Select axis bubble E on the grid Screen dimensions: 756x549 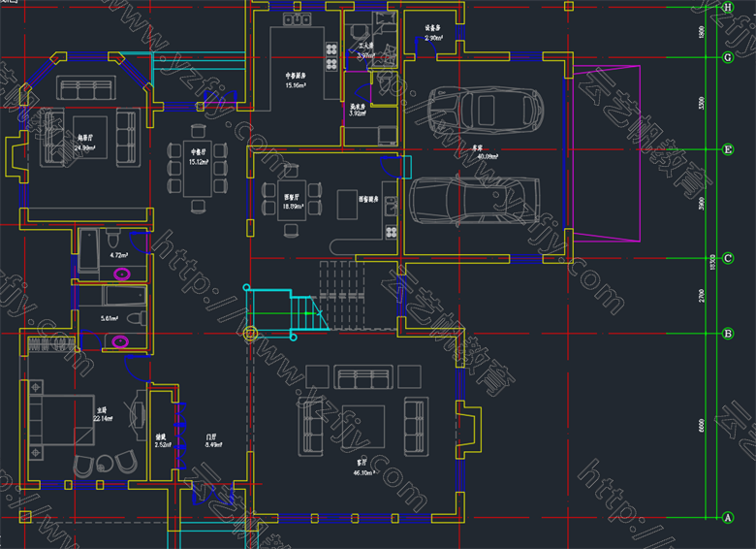click(x=728, y=149)
